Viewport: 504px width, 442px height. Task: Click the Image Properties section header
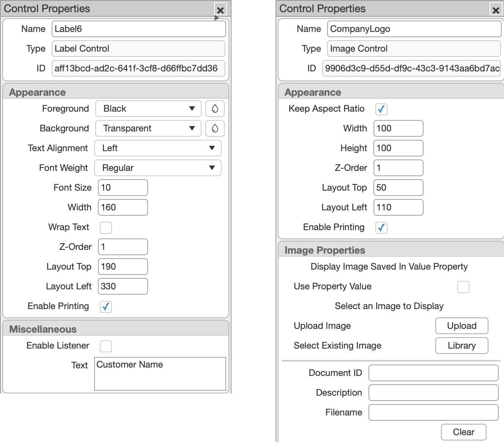391,250
